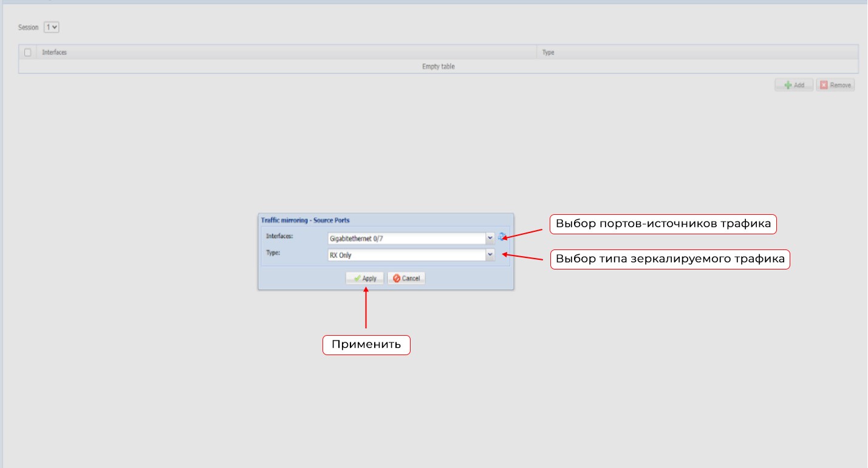This screenshot has width=868, height=468.
Task: Click the Gigabitethernet 0/7 input field
Action: (405, 239)
